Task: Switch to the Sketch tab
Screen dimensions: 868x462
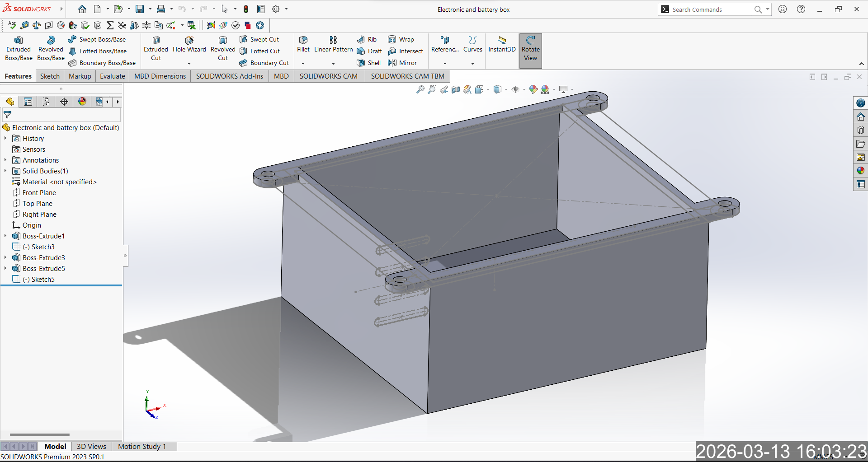Action: point(50,76)
